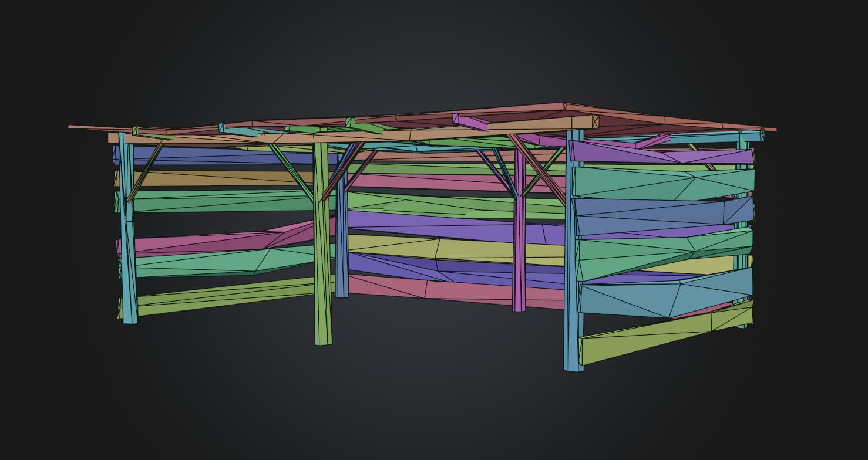Select the lime-green front center post
This screenshot has width=868, height=460.
(322, 243)
